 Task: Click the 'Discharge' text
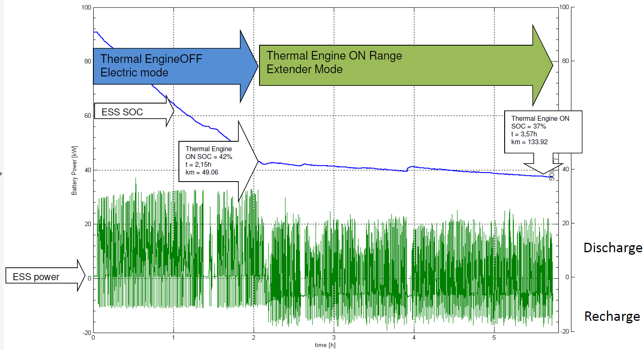coord(613,248)
